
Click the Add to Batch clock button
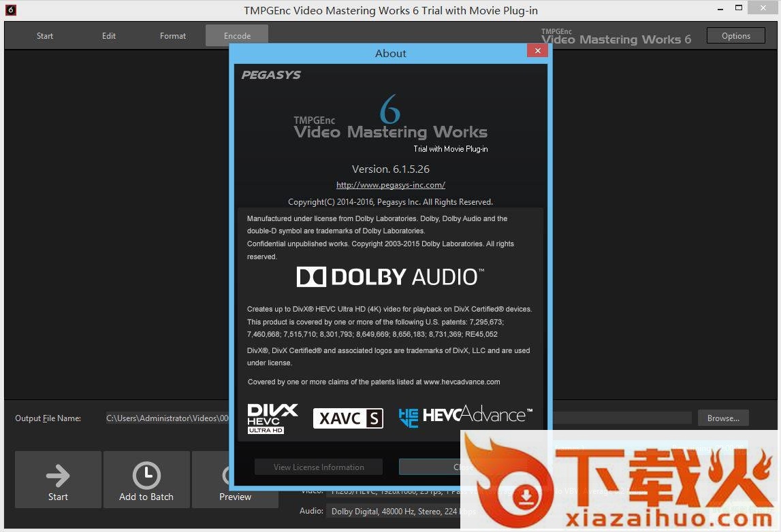[146, 479]
